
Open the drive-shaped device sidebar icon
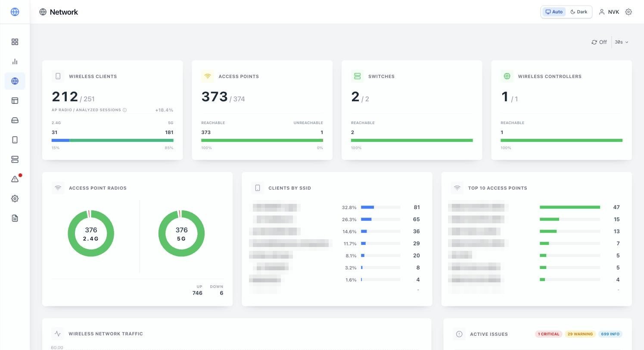pyautogui.click(x=15, y=120)
